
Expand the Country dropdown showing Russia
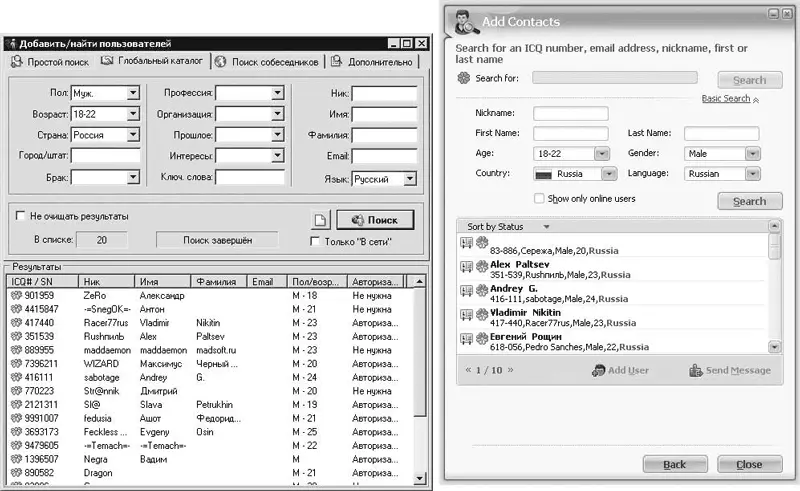click(x=609, y=174)
